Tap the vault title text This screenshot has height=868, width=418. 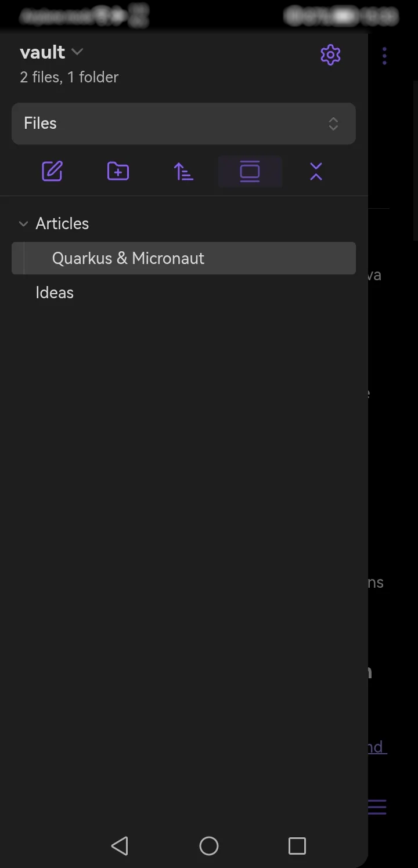(x=42, y=52)
